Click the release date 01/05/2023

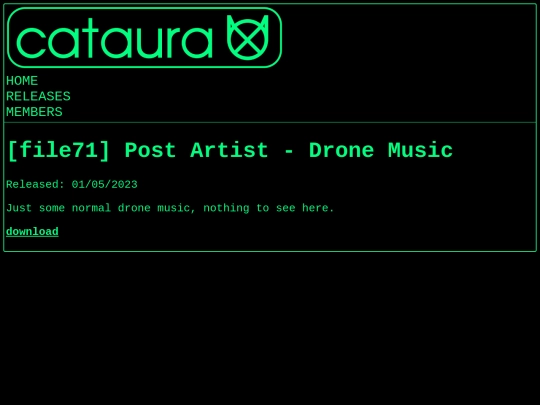pyautogui.click(x=105, y=185)
